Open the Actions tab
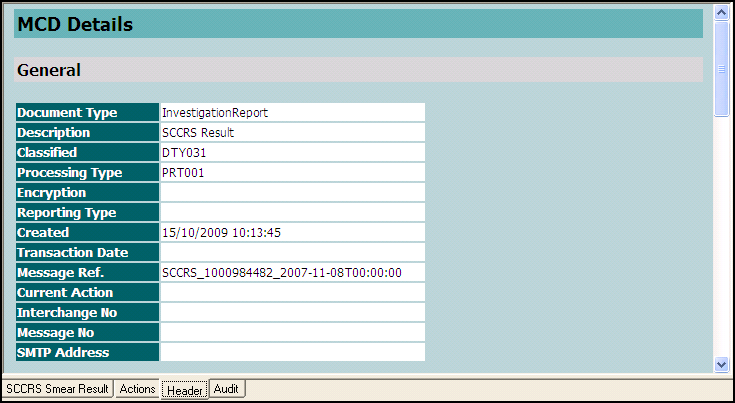This screenshot has width=735, height=403. [x=137, y=389]
